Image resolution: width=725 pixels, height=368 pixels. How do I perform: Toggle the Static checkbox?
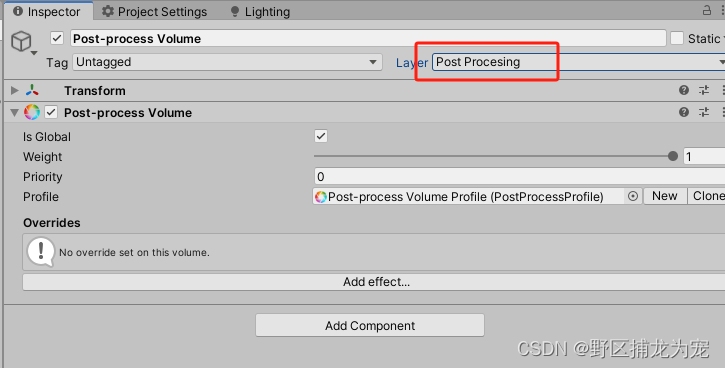(x=677, y=38)
